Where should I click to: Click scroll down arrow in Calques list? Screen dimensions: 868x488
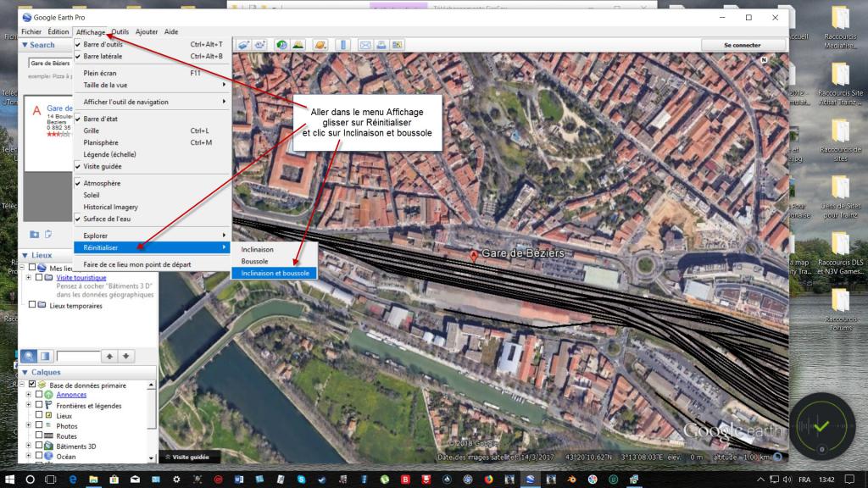pyautogui.click(x=152, y=458)
